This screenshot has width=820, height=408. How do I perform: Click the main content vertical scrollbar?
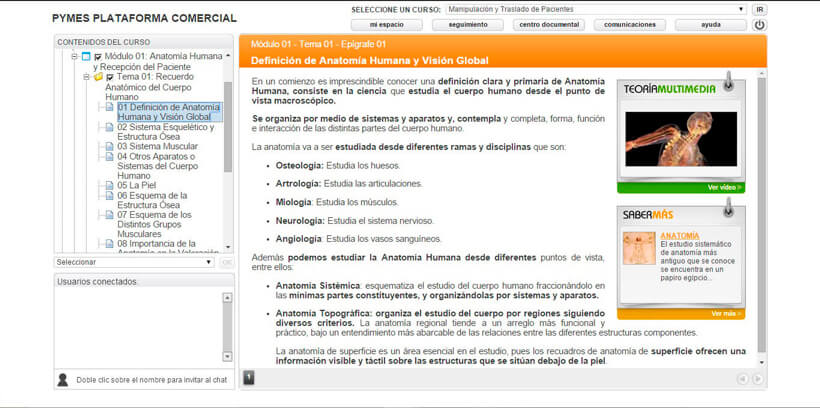point(761,214)
